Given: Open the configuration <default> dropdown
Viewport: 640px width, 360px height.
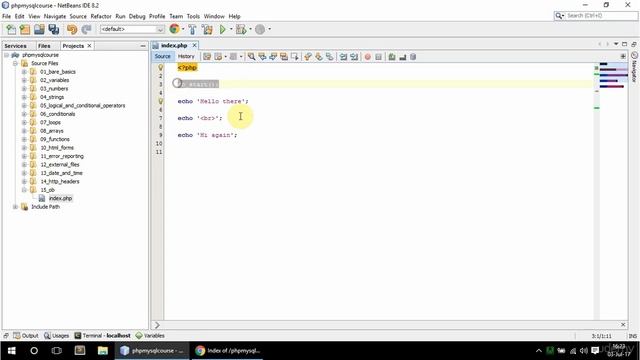Looking at the screenshot, I should 132,29.
